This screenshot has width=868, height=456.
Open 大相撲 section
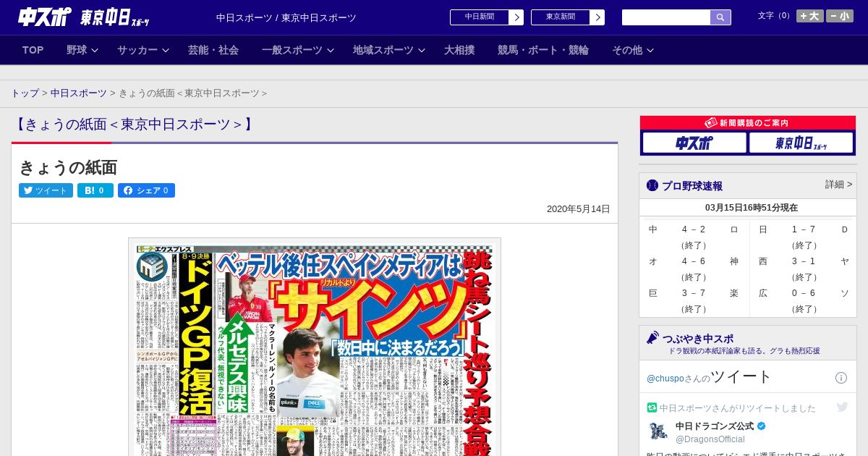(459, 50)
